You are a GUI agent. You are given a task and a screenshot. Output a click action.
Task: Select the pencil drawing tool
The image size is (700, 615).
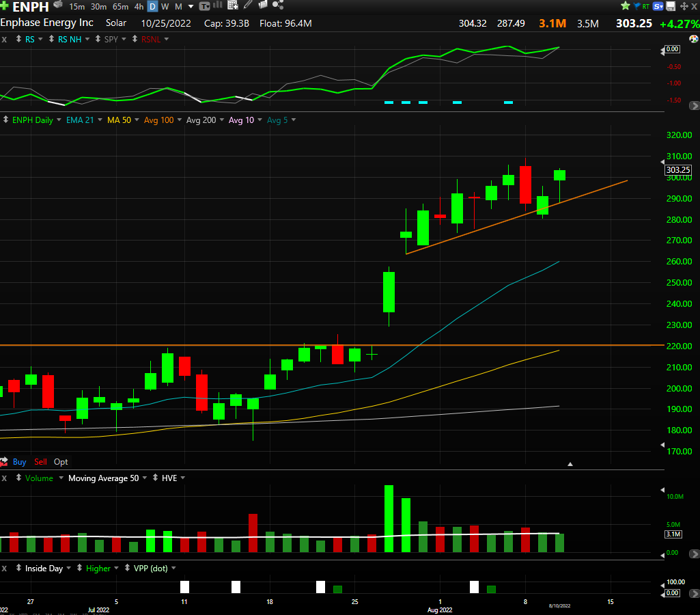[x=248, y=5]
